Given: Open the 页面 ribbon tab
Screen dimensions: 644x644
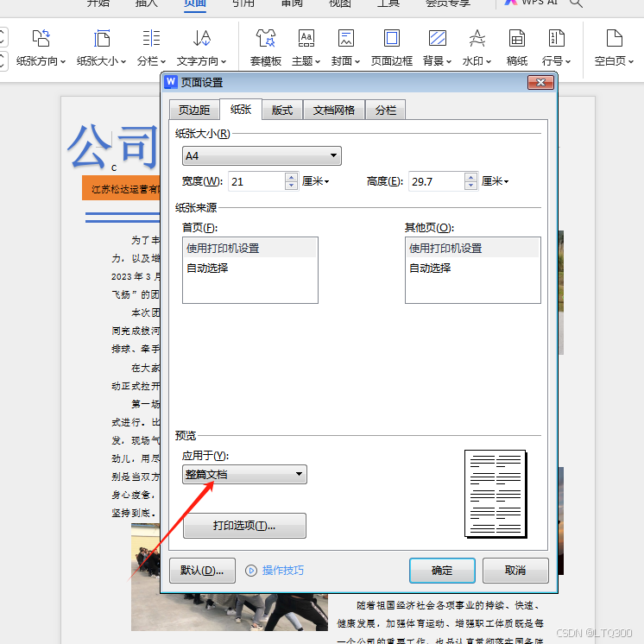Looking at the screenshot, I should [195, 4].
